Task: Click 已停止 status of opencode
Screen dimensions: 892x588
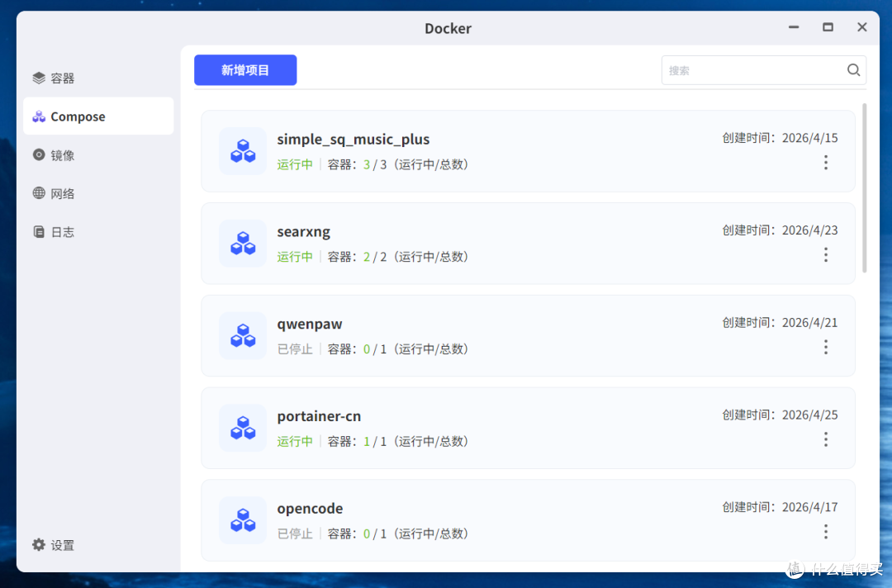Action: coord(295,533)
